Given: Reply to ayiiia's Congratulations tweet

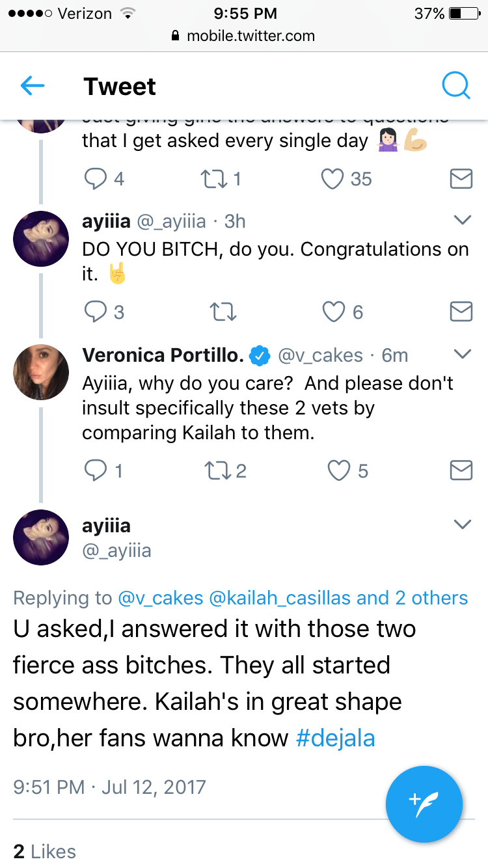Looking at the screenshot, I should 104,312.
